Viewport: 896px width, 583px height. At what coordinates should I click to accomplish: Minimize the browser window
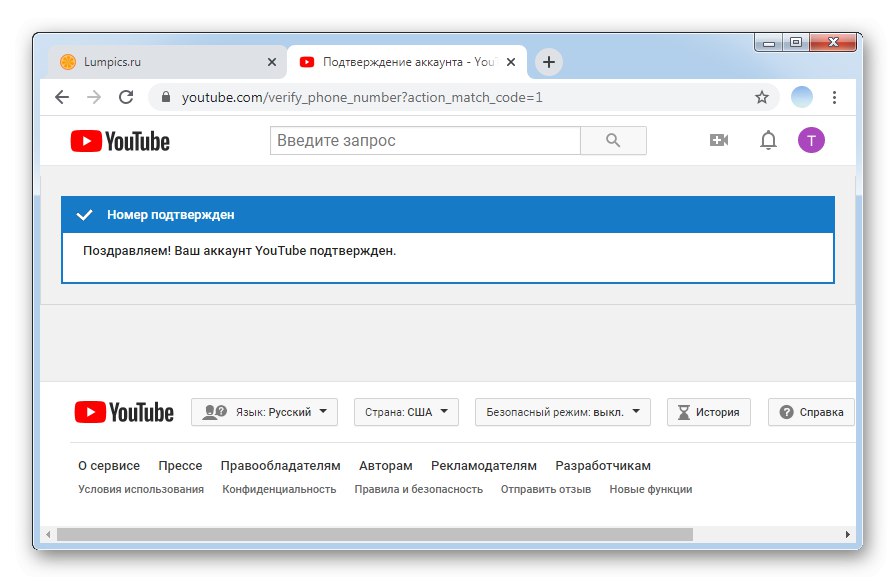tap(769, 43)
